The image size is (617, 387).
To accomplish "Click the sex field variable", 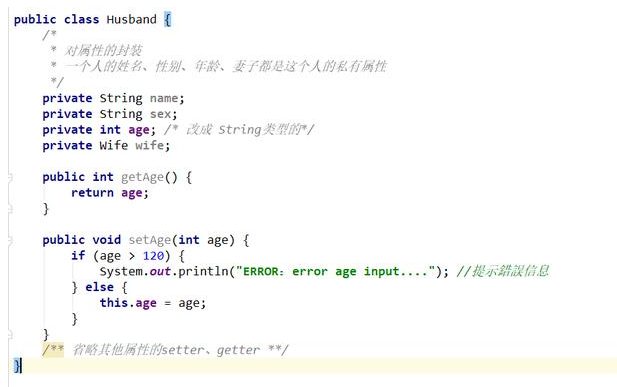I will [x=160, y=114].
